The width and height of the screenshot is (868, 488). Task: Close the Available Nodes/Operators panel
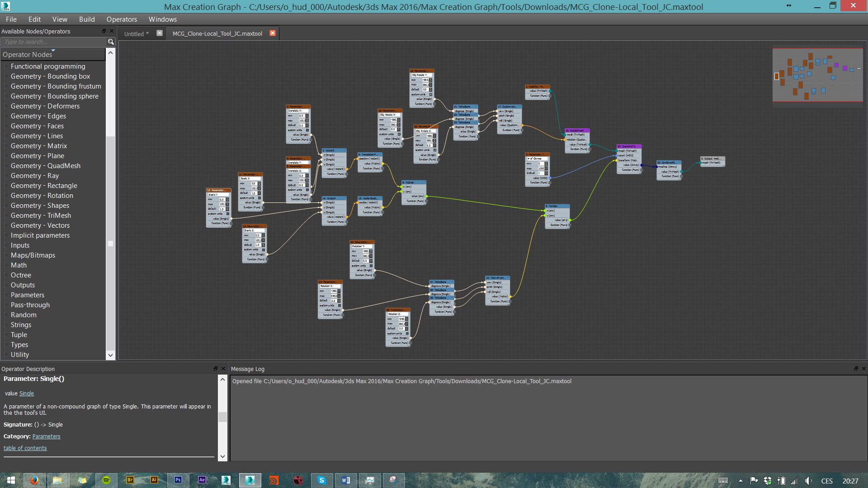click(112, 31)
